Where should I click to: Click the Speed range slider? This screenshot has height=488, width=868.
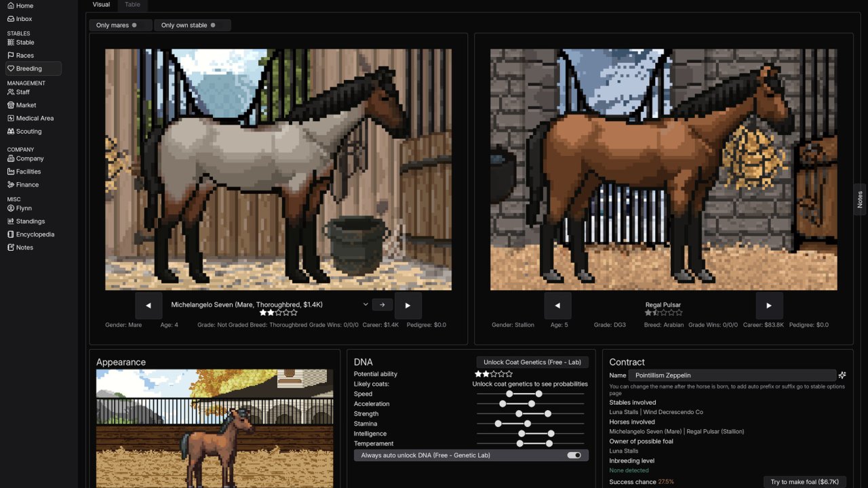coord(530,394)
